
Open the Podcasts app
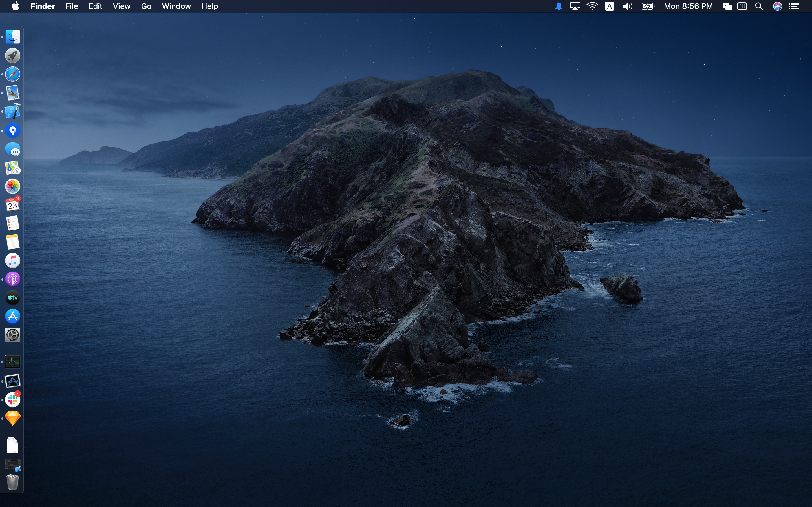point(13,279)
